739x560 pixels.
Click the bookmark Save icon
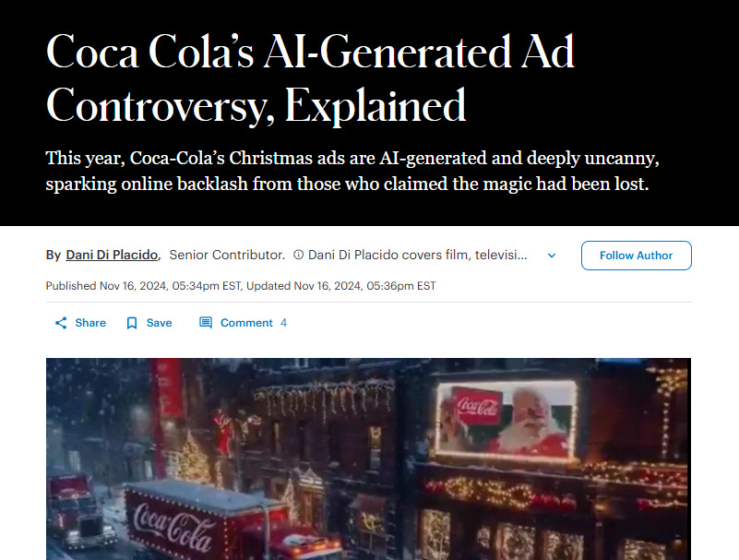tap(132, 323)
